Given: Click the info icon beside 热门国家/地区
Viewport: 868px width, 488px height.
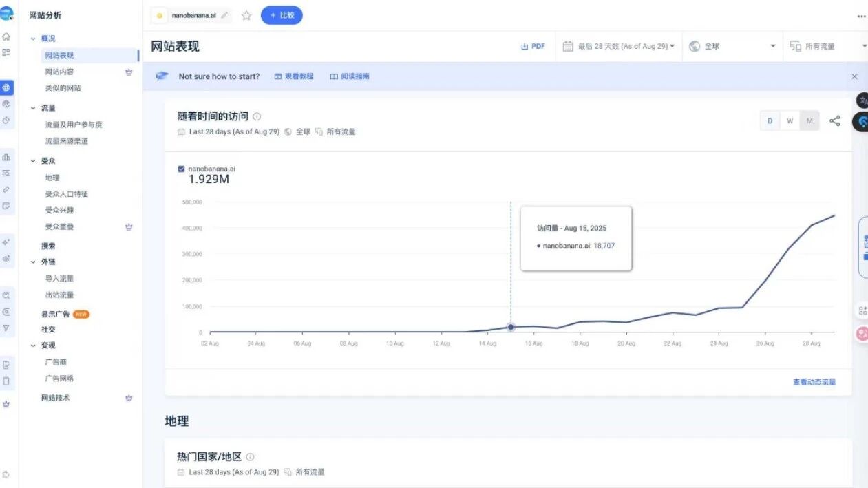Looking at the screenshot, I should (x=251, y=457).
